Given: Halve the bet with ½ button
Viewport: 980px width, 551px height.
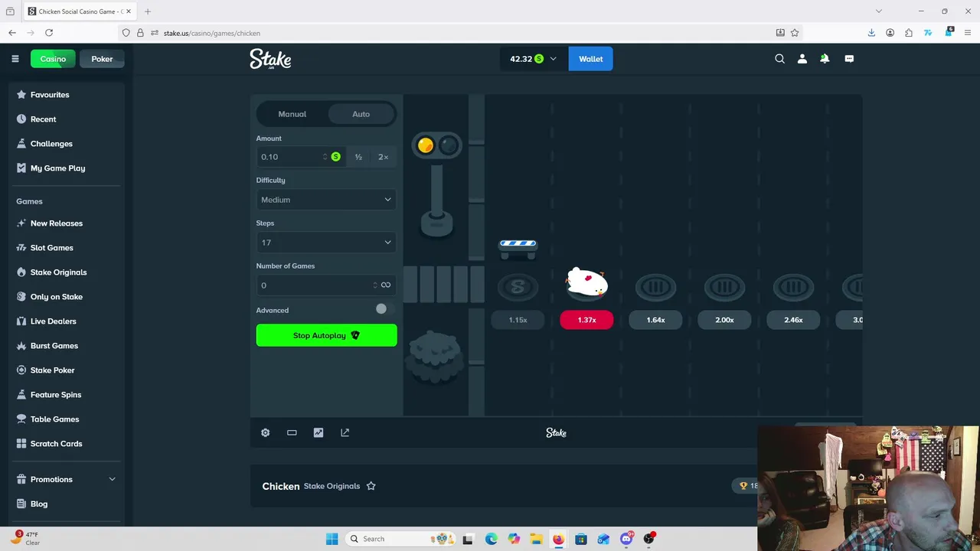Looking at the screenshot, I should 358,157.
